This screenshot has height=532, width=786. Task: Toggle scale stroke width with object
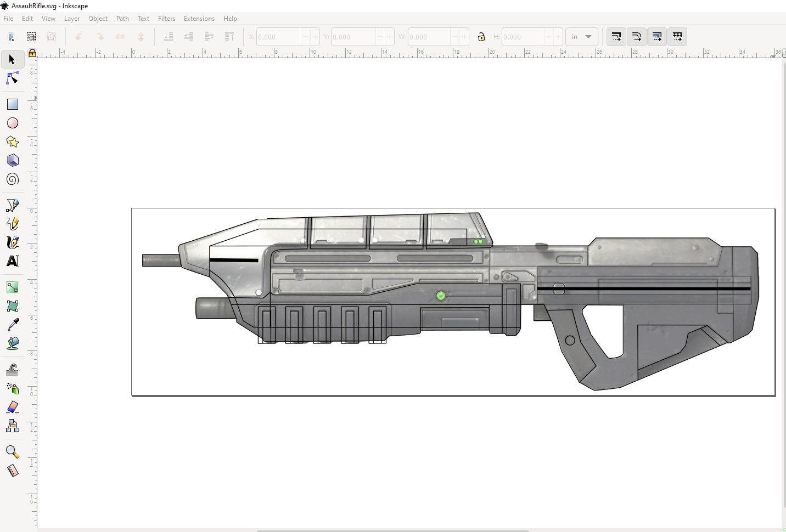(616, 37)
